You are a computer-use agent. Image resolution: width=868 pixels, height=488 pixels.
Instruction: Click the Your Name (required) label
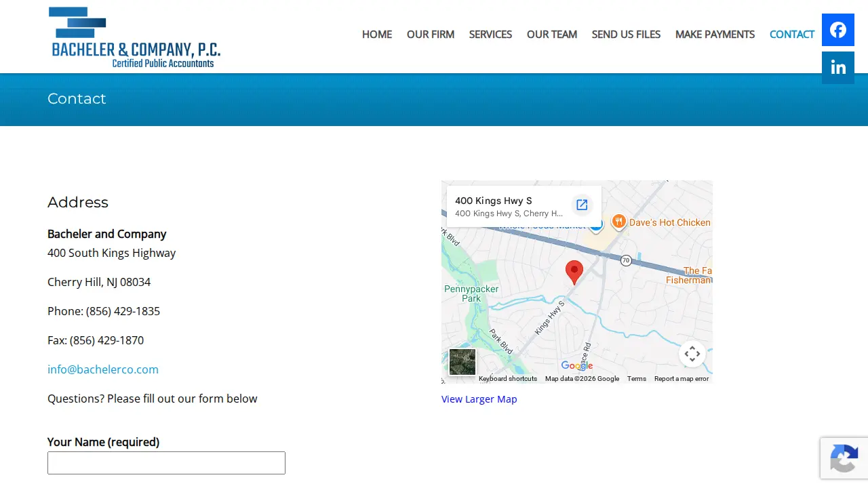pos(104,442)
